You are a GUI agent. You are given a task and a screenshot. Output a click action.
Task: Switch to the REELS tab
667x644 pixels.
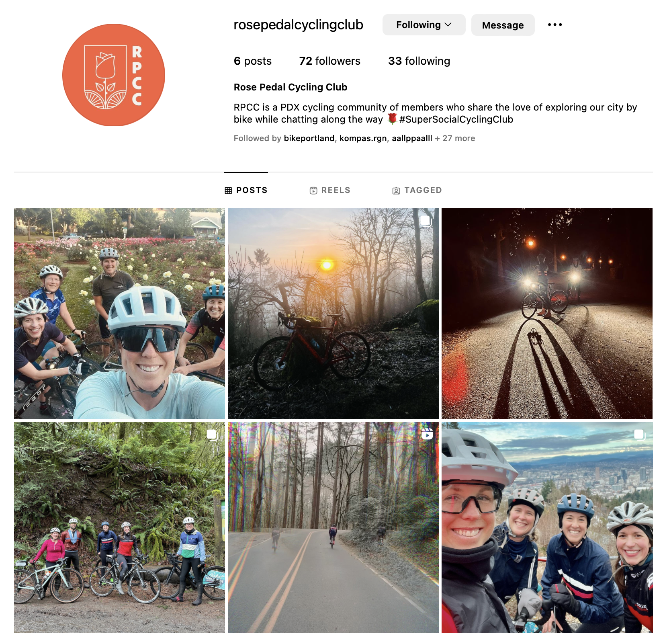pos(330,190)
